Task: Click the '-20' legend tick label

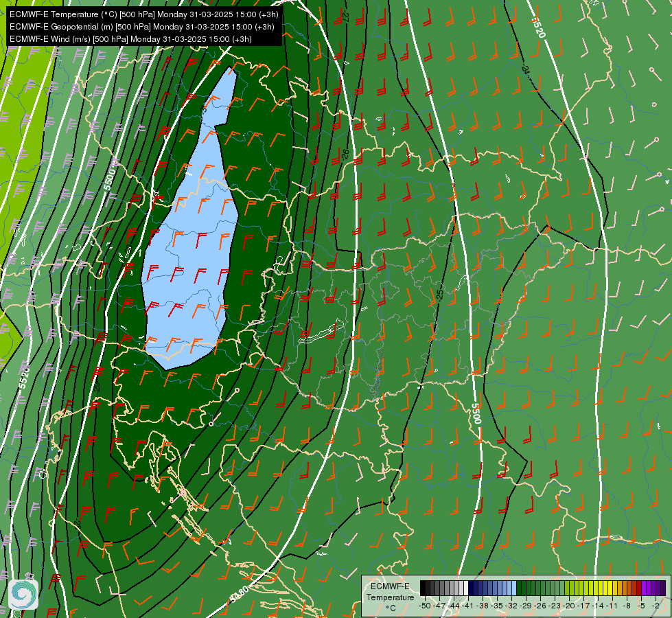Action: click(570, 606)
